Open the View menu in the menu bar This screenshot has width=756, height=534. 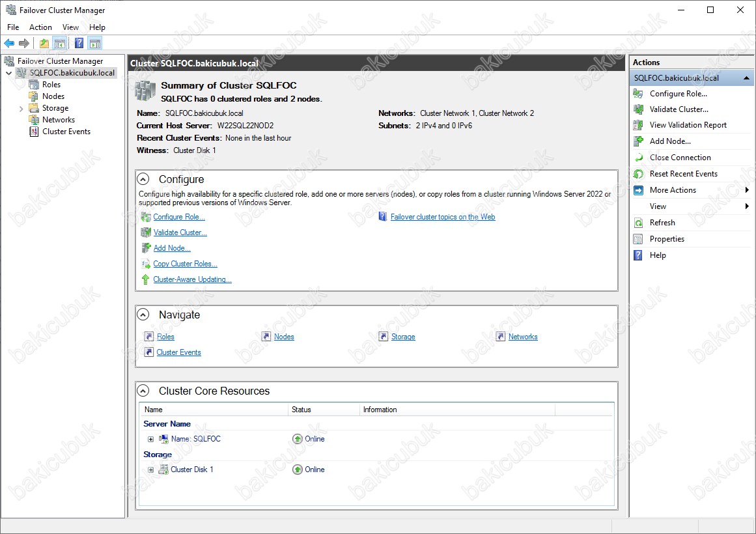pyautogui.click(x=70, y=27)
